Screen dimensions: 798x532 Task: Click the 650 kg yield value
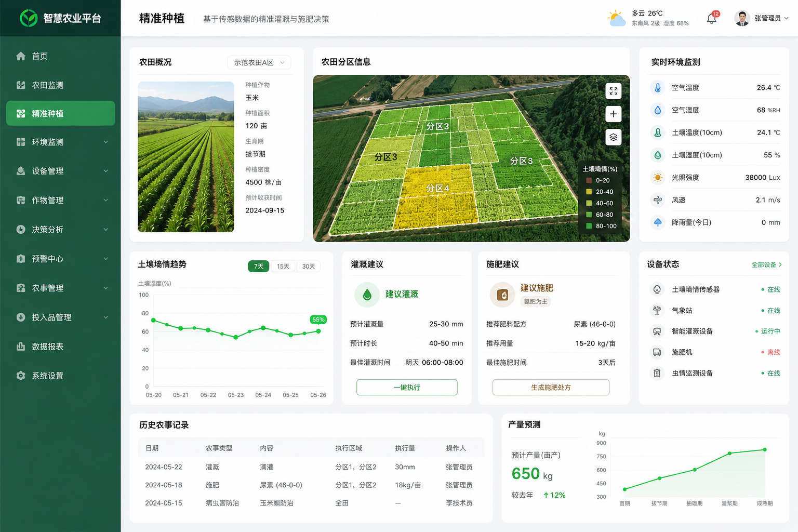pos(532,474)
